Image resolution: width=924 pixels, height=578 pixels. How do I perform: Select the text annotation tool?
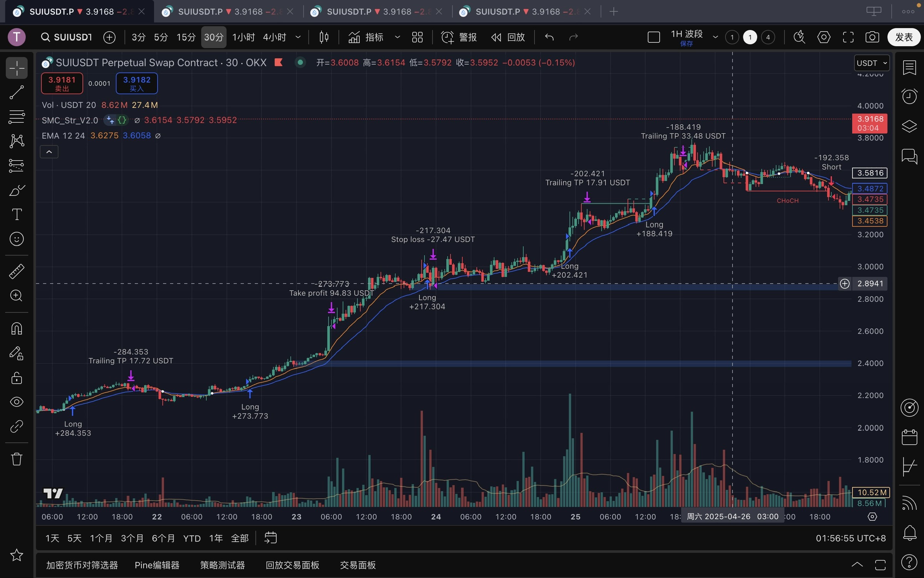tap(17, 215)
